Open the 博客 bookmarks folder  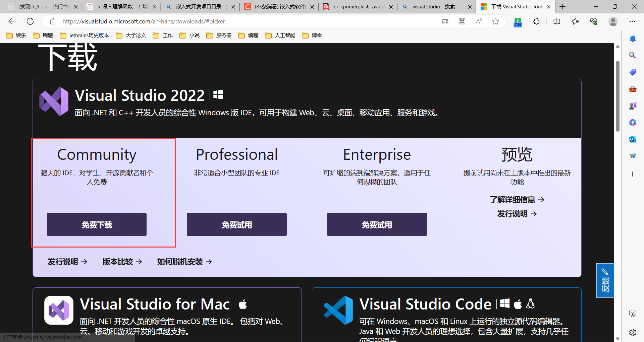click(312, 36)
